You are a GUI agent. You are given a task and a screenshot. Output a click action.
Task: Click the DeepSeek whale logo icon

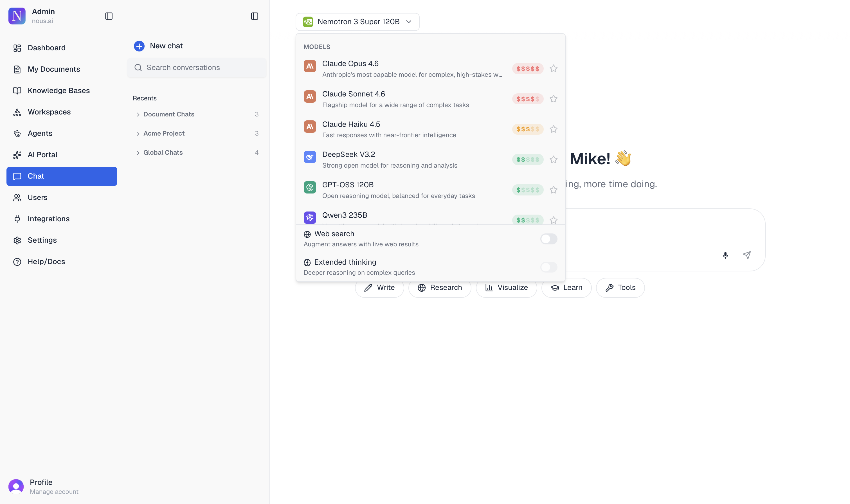pos(310,157)
